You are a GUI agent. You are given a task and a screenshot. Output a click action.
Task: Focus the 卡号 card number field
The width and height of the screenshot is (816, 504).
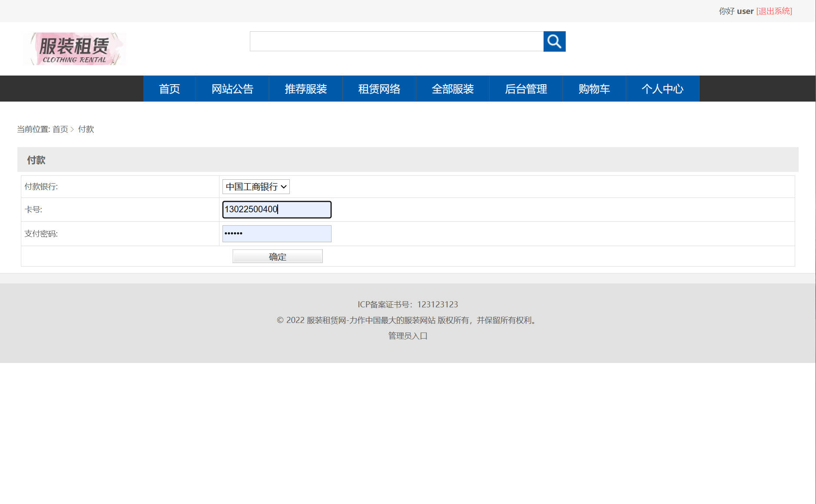click(277, 209)
